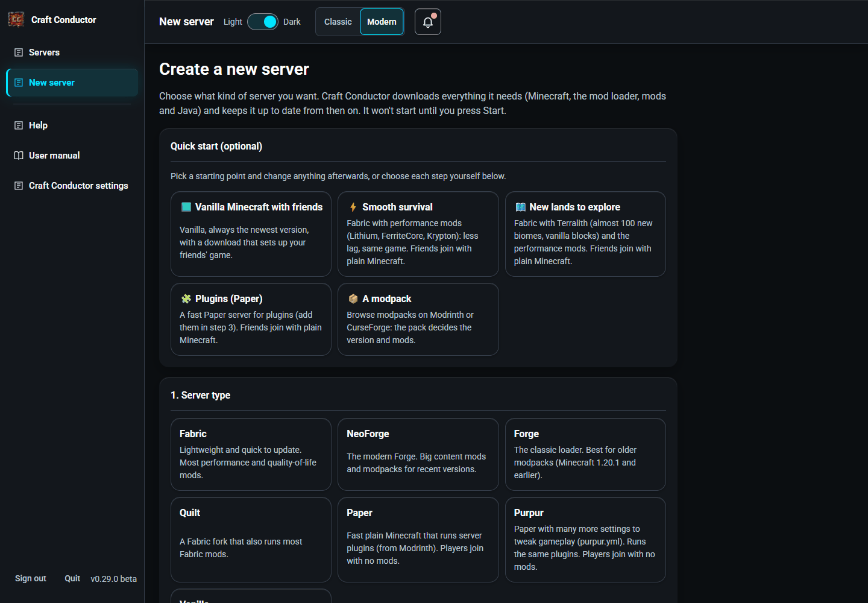The height and width of the screenshot is (603, 868).
Task: Open notifications bell
Action: pos(428,22)
